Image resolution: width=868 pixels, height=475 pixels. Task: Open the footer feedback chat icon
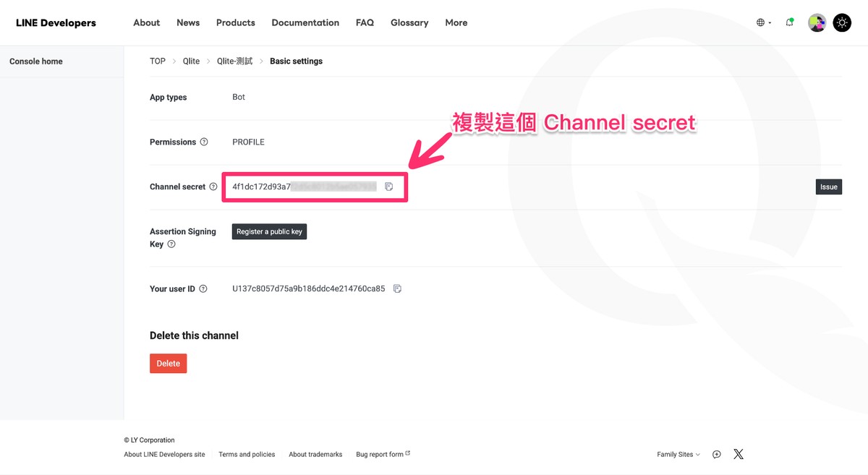pyautogui.click(x=717, y=454)
